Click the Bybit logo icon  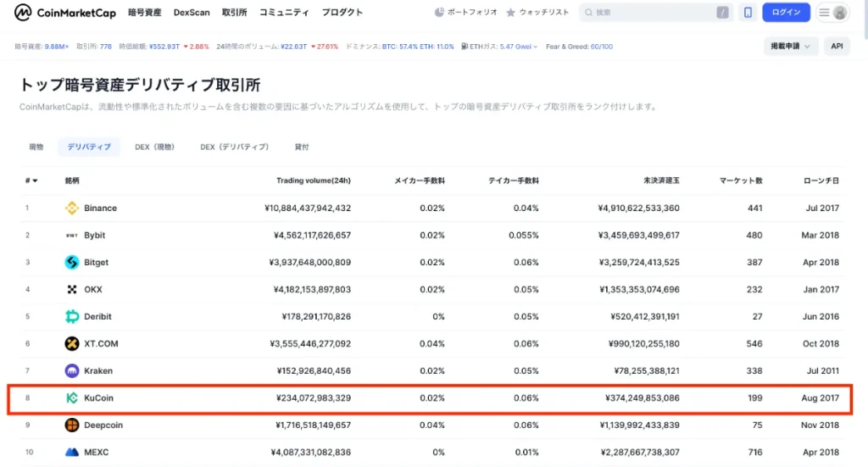point(72,235)
